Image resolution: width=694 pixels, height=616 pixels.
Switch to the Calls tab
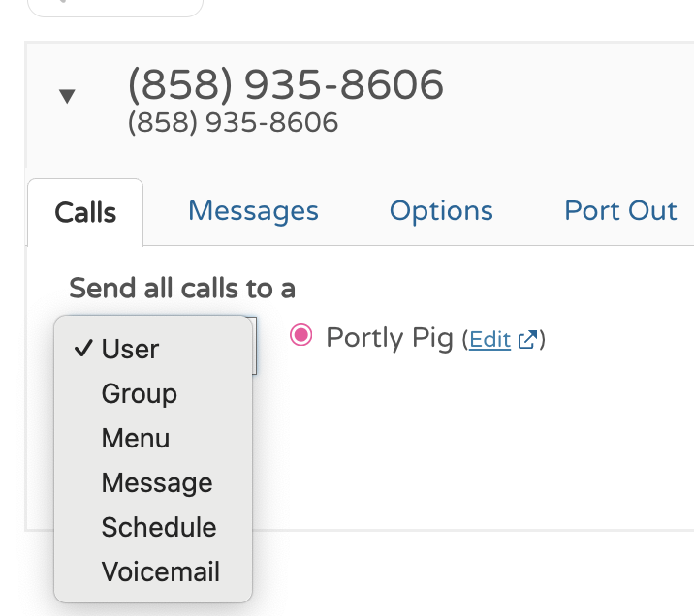click(85, 212)
